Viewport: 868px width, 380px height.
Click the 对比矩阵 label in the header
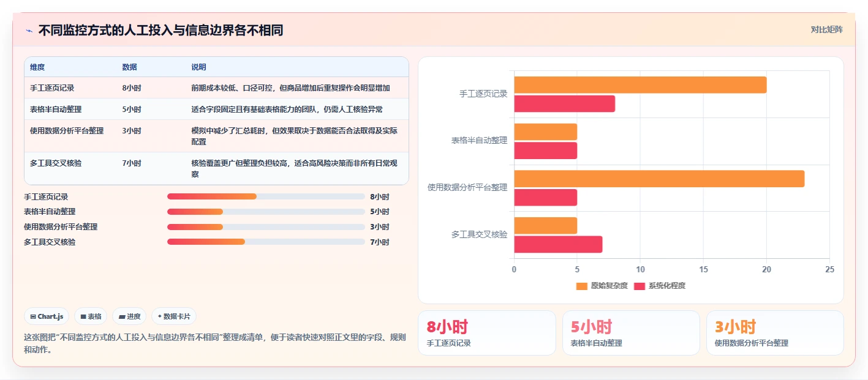(826, 30)
